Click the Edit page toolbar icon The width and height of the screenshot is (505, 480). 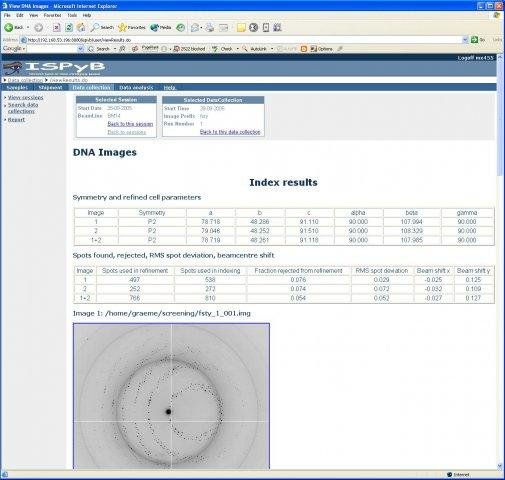tap(223, 28)
